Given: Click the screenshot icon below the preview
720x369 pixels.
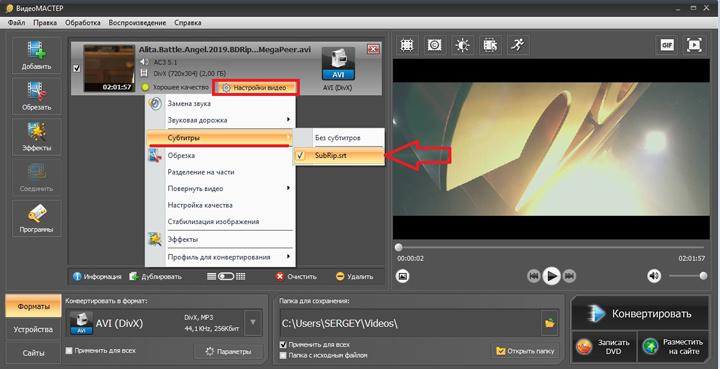Looking at the screenshot, I should point(402,276).
